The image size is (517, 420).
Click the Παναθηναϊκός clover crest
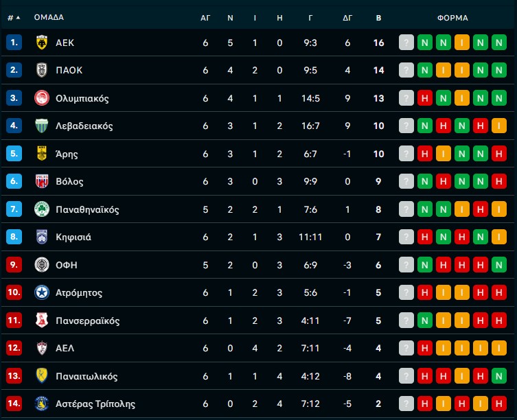pyautogui.click(x=42, y=209)
